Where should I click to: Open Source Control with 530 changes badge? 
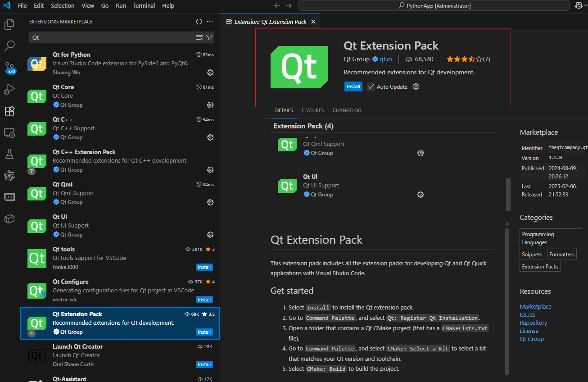pos(9,68)
